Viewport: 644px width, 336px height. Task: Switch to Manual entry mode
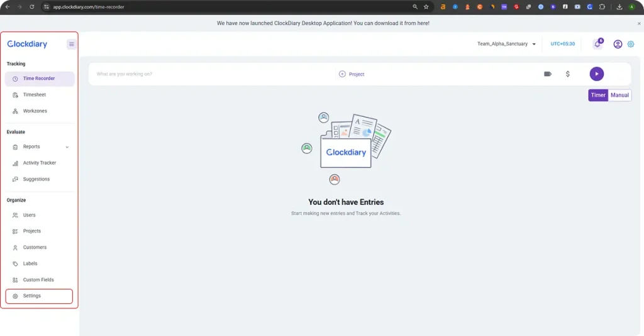point(619,95)
